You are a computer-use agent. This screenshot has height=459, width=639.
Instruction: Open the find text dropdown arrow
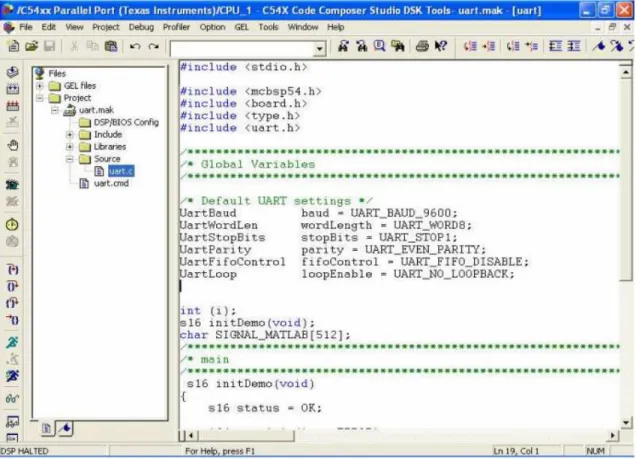[x=320, y=49]
